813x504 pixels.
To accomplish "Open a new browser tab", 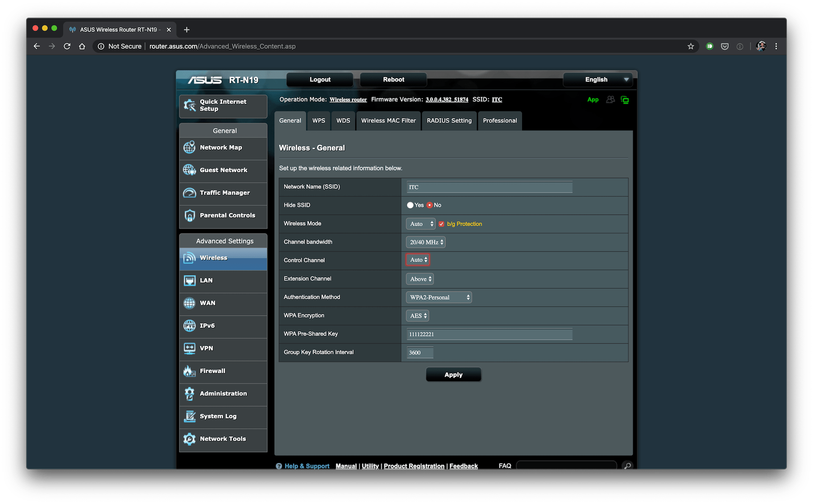I will pyautogui.click(x=187, y=30).
